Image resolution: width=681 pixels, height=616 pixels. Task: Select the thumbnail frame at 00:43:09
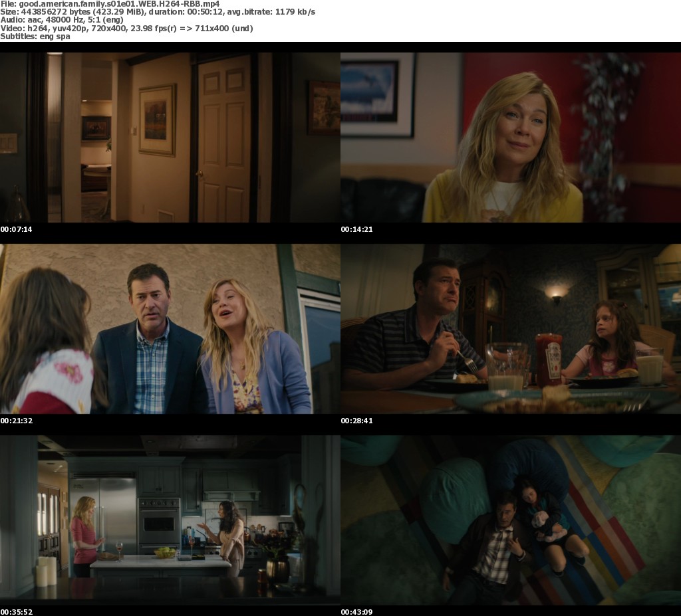click(511, 520)
